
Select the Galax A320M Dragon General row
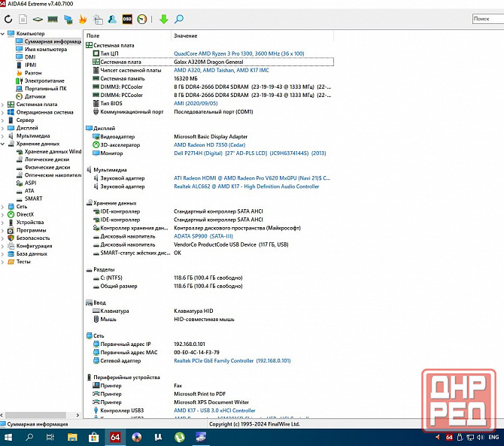213,62
